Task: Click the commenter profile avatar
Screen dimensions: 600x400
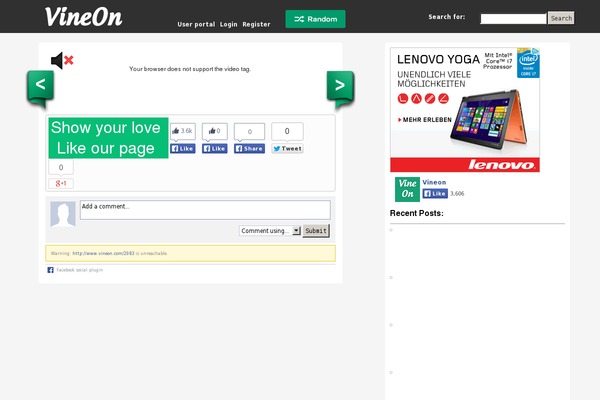Action: click(x=63, y=214)
